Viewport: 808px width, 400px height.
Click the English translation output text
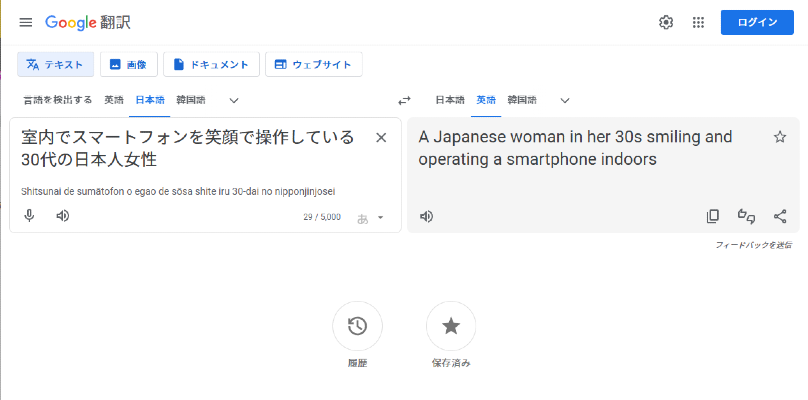click(575, 148)
